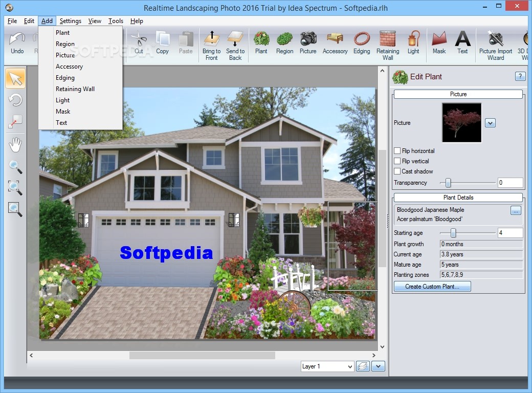Click the layers icon beside Layer 1

[x=363, y=366]
